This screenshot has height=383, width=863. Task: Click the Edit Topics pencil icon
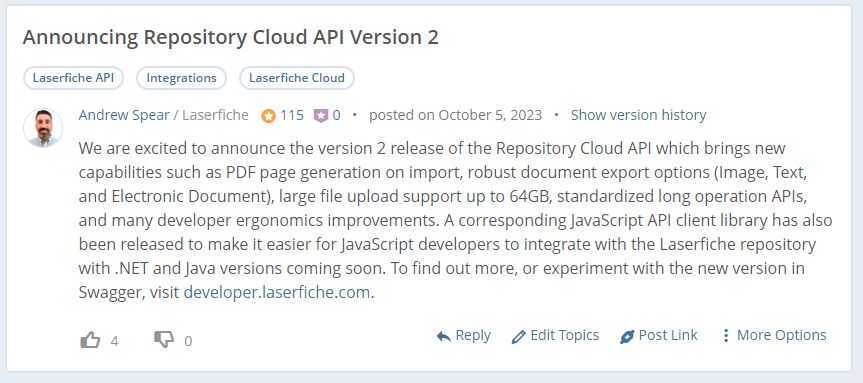518,336
